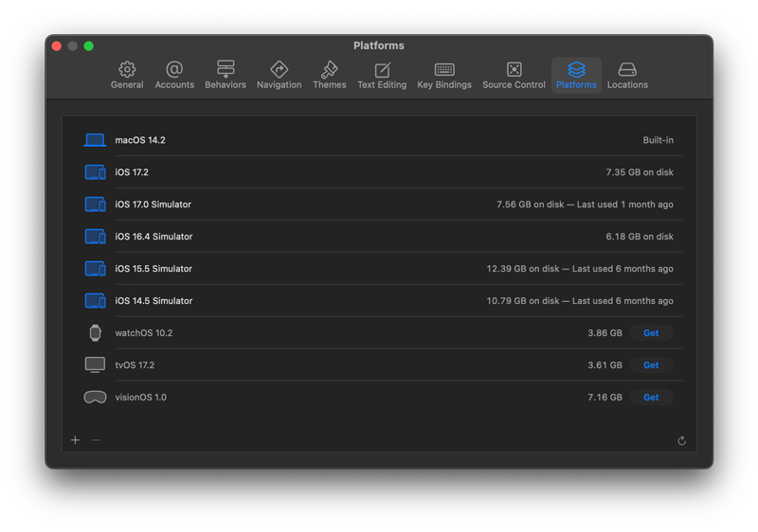Open the Navigation diamond arrow icon
Screen dimensions: 758x532
pyautogui.click(x=279, y=69)
